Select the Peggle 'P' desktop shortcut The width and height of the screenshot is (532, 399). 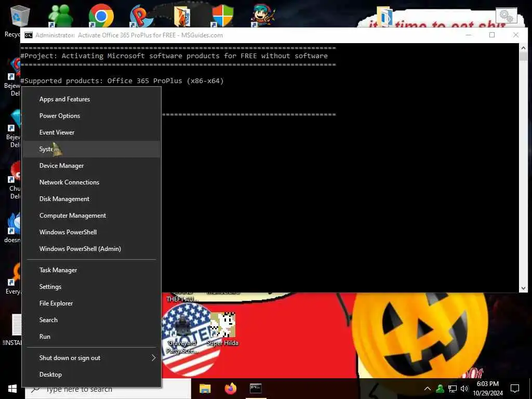pos(141,15)
